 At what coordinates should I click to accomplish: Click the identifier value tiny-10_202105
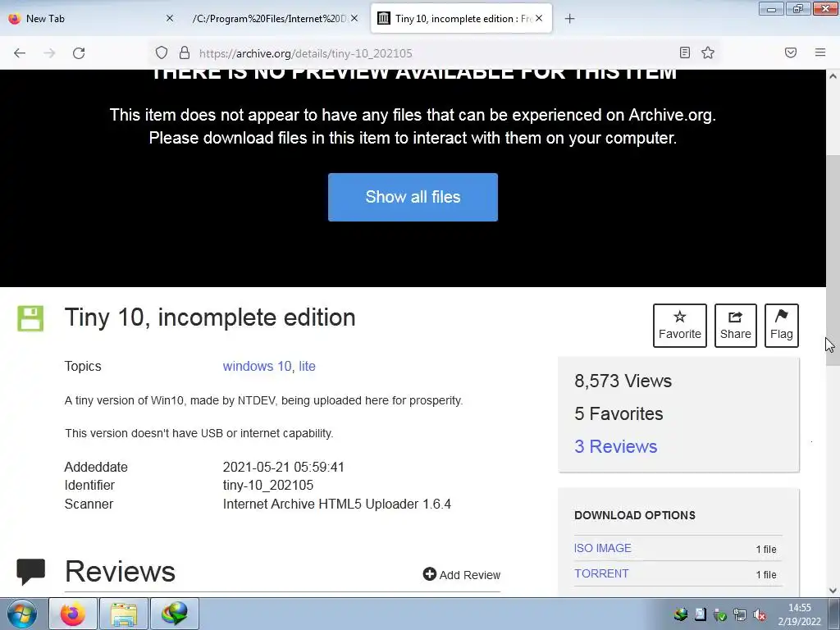click(268, 486)
